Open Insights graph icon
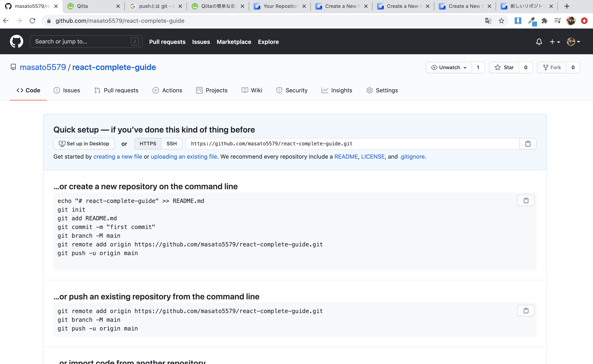593x364 pixels. (325, 90)
